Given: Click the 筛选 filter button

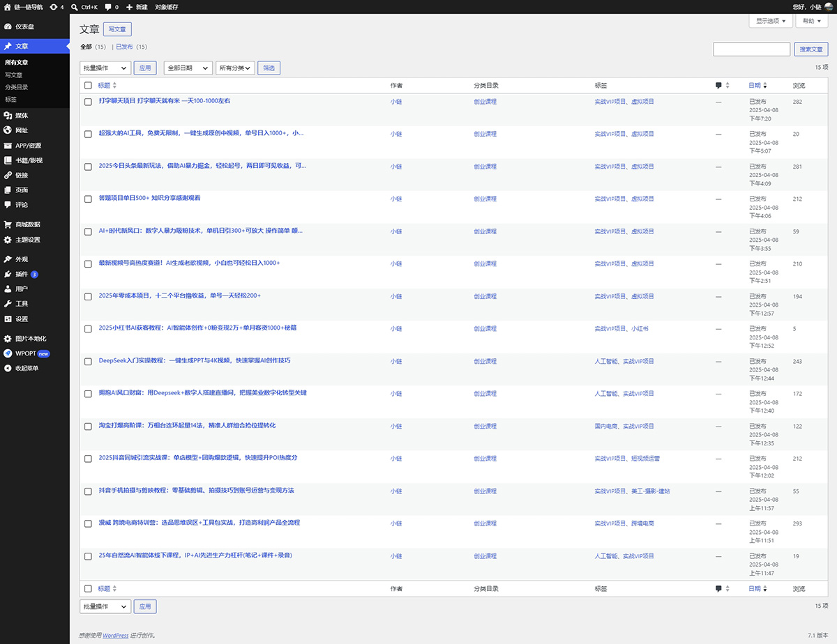Looking at the screenshot, I should click(x=269, y=68).
